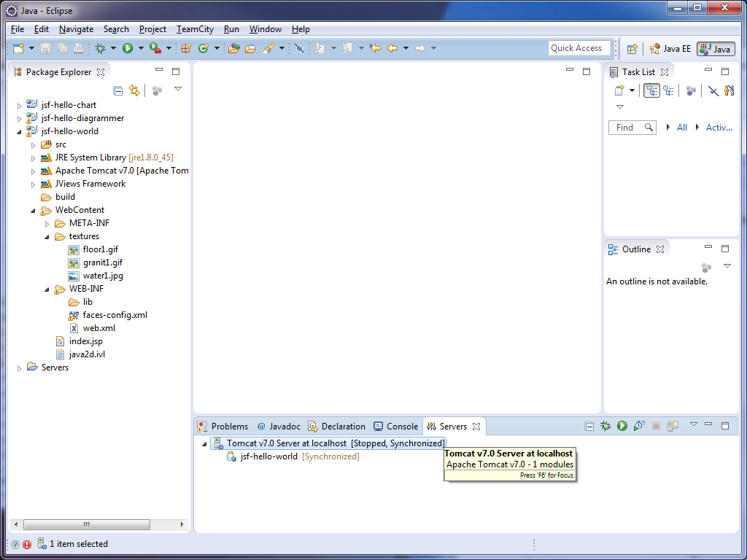The image size is (747, 560).
Task: Expand the jsf-hello-chart project
Action: pos(20,106)
